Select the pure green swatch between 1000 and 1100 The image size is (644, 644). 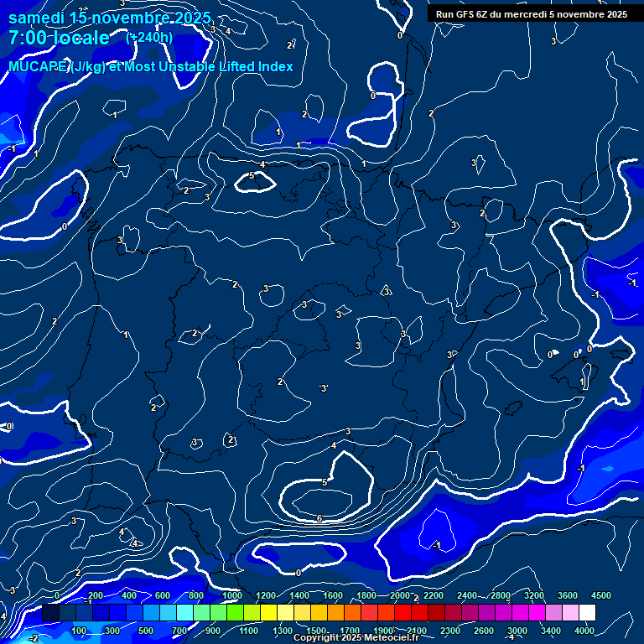[x=235, y=612]
